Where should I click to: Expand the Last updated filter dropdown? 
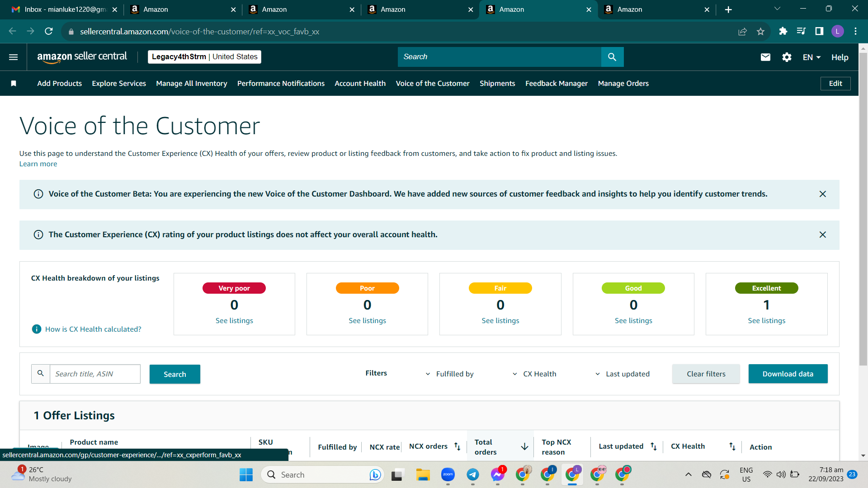(x=622, y=374)
